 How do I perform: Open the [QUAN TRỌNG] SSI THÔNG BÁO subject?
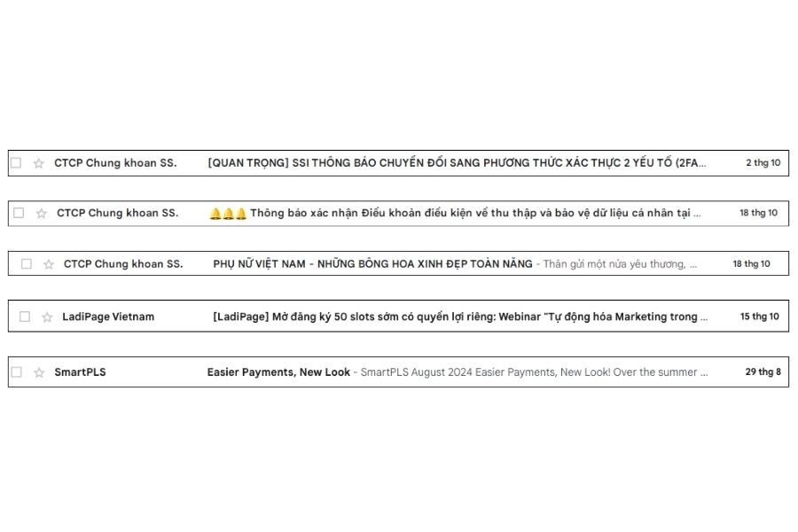[457, 163]
